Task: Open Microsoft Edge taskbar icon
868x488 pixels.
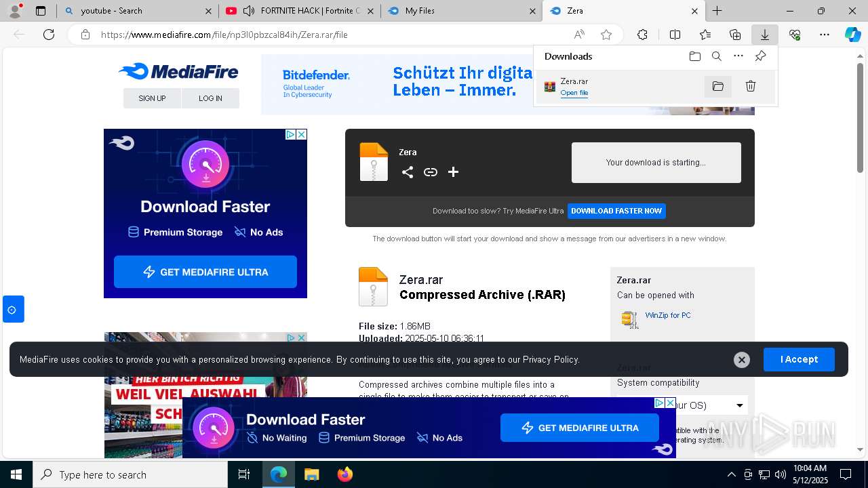Action: click(279, 474)
